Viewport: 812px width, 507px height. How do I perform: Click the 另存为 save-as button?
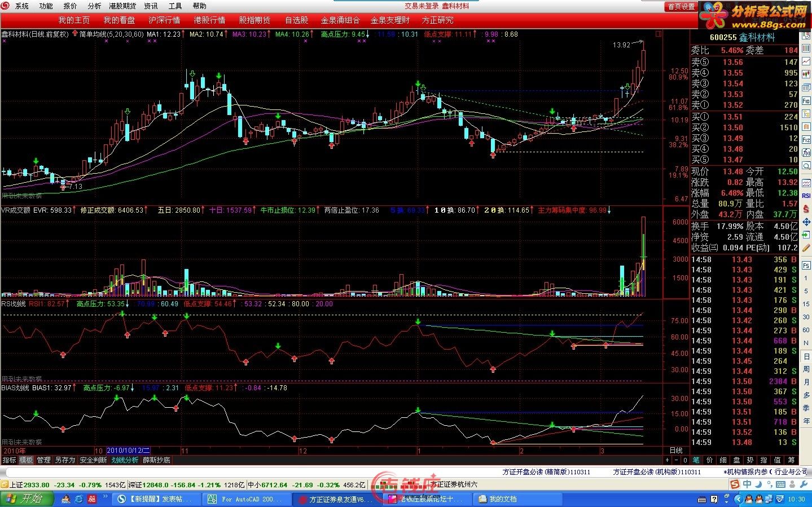click(65, 460)
